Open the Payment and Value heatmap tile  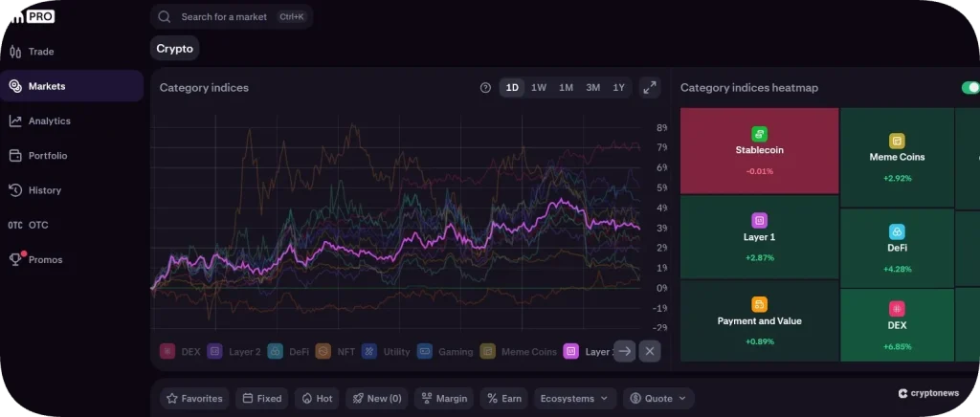(x=759, y=320)
